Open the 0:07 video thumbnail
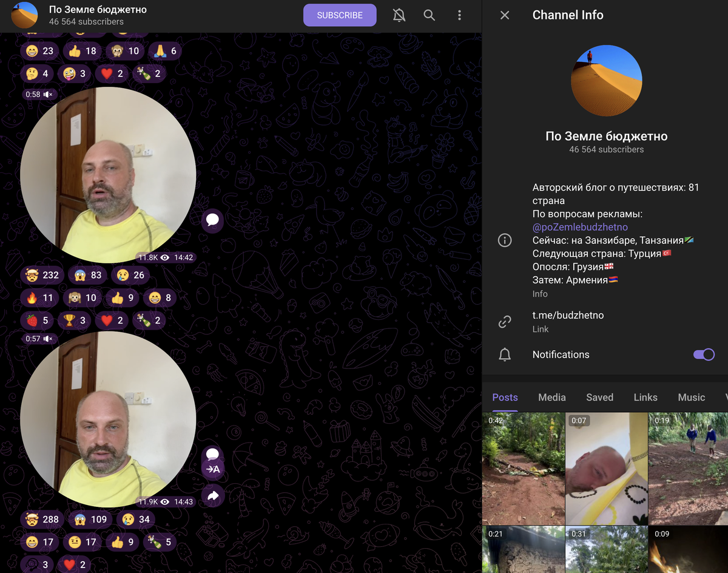The height and width of the screenshot is (573, 728). click(x=607, y=469)
